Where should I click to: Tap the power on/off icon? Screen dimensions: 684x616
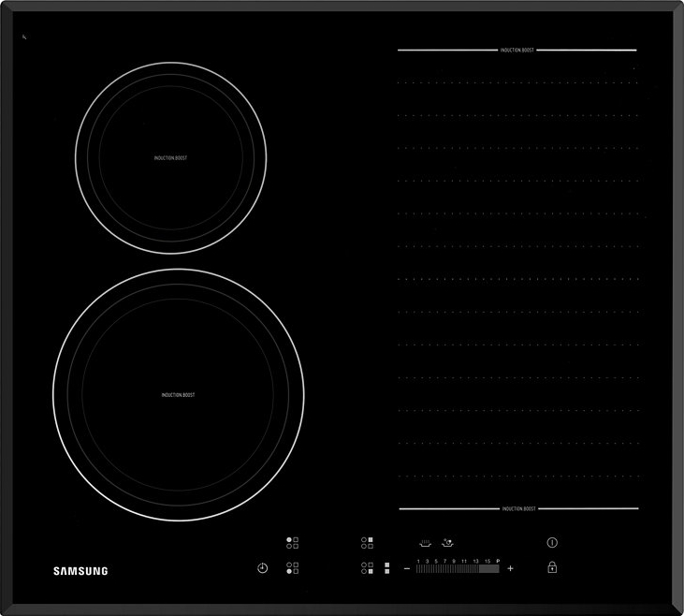(552, 543)
